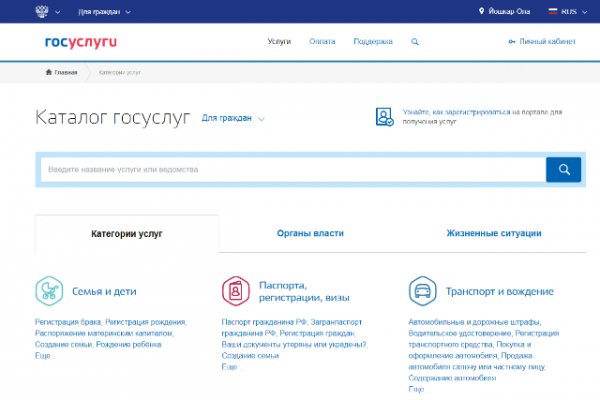The height and width of the screenshot is (400, 600).
Task: Switch to the Жизненные ситуации tab
Action: [x=494, y=233]
